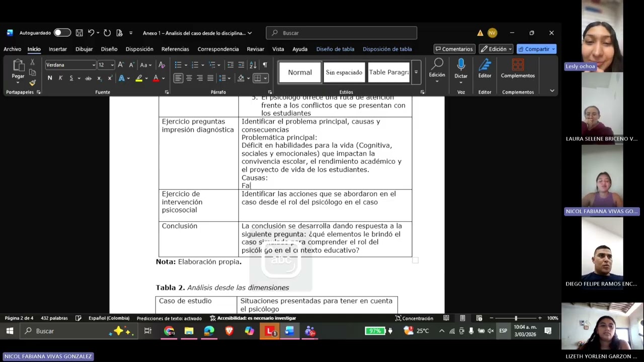
Task: Click the justify alignment icon
Action: pos(210,78)
